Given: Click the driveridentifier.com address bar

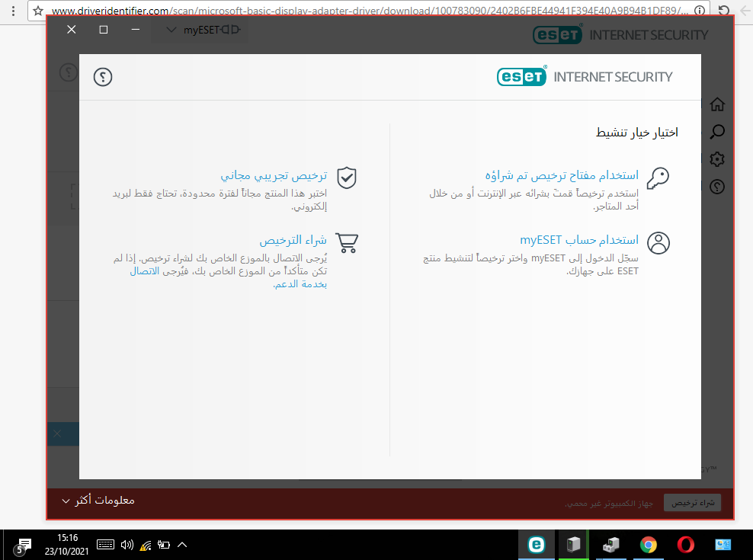Looking at the screenshot, I should click(370, 10).
